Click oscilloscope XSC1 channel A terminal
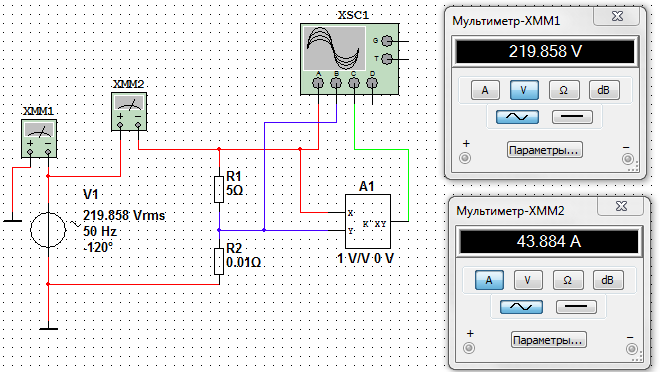 click(318, 83)
